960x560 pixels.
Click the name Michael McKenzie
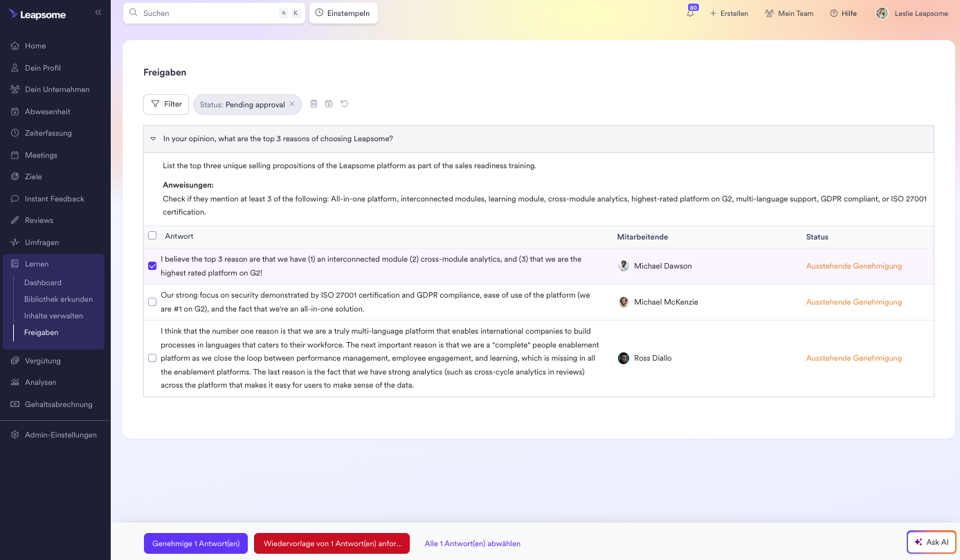coord(666,302)
